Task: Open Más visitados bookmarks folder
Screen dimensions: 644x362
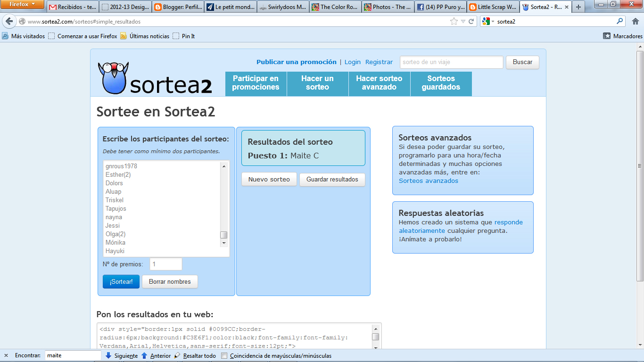Action: click(x=24, y=36)
